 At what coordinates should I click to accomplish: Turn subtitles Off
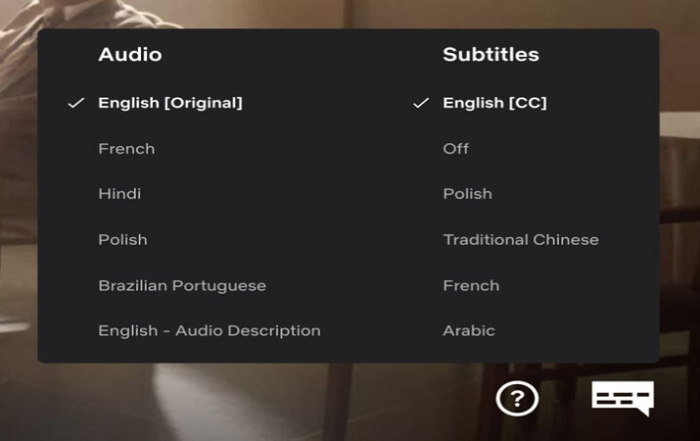pyautogui.click(x=456, y=148)
